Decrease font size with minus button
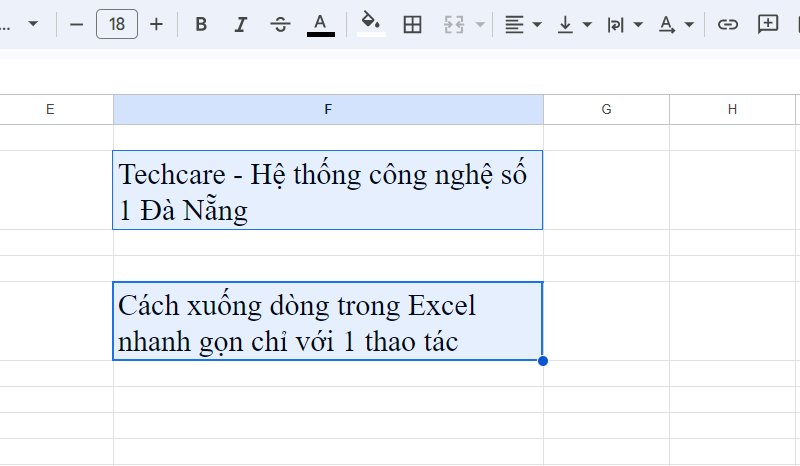This screenshot has width=800, height=466. pos(76,24)
